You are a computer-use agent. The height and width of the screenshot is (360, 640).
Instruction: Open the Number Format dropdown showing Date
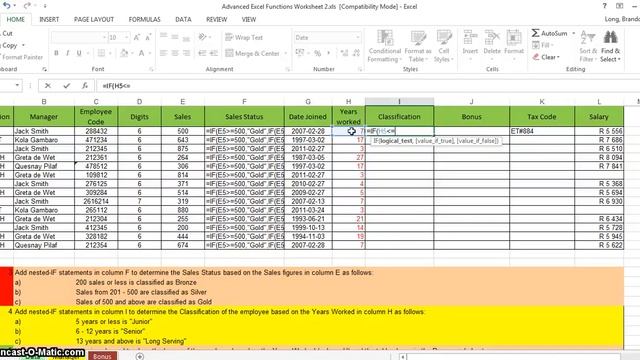pyautogui.click(x=358, y=38)
